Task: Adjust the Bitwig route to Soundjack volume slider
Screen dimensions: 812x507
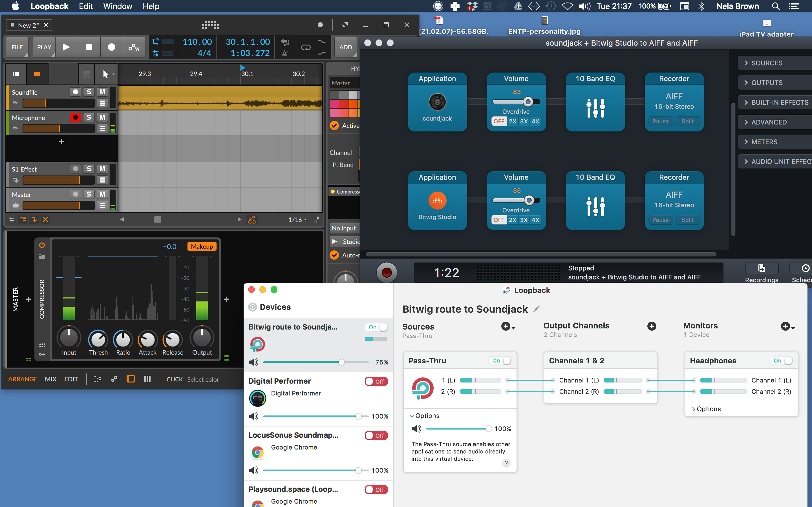Action: click(x=341, y=362)
